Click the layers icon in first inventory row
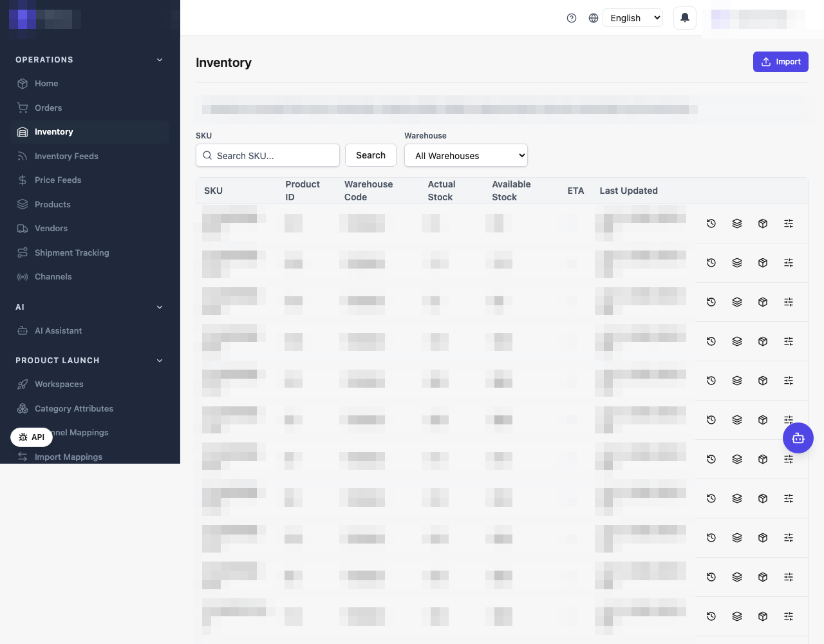 [x=737, y=223]
